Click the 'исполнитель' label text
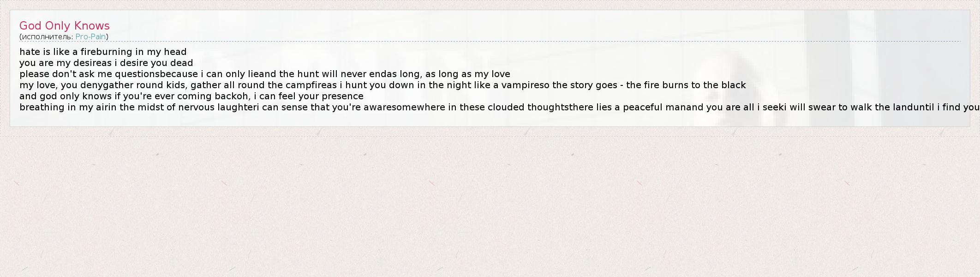 (46, 37)
